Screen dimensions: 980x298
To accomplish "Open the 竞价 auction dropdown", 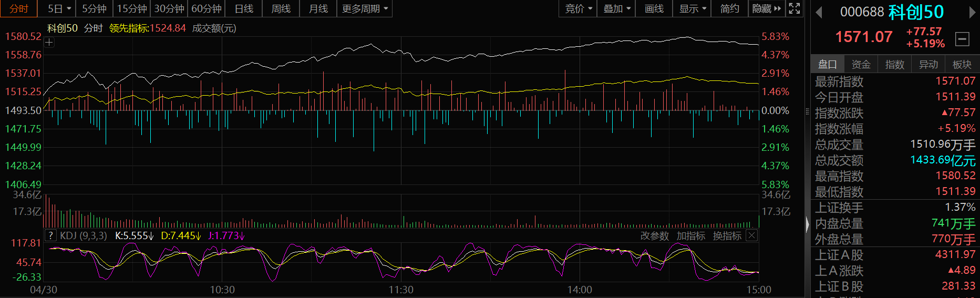I will [578, 8].
